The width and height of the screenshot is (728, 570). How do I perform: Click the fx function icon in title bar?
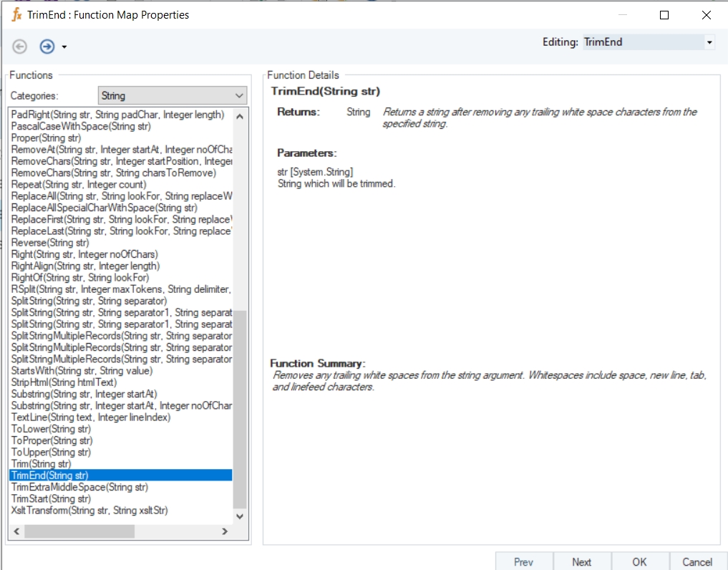[16, 14]
